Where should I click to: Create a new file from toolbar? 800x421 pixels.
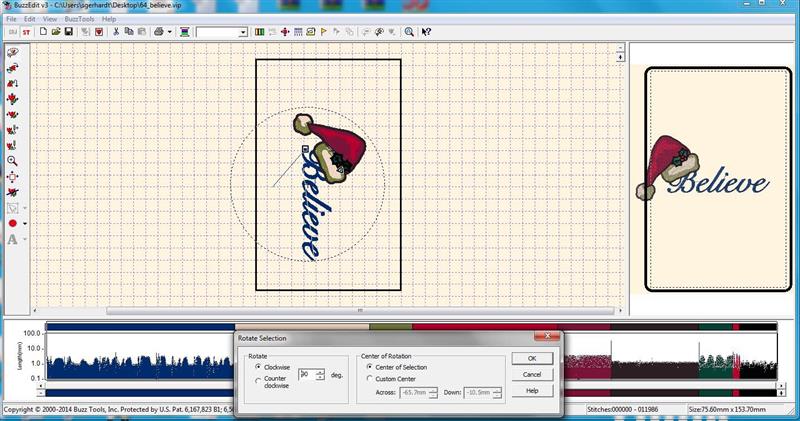[x=43, y=32]
